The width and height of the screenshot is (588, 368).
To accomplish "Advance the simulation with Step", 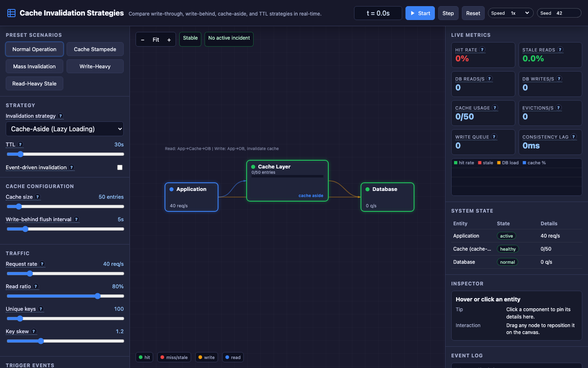I will pos(448,13).
